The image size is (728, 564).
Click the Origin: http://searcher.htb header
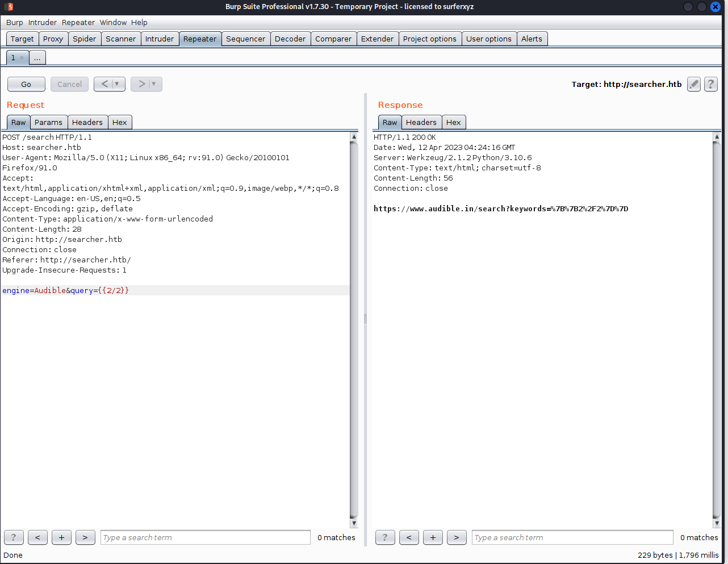(62, 239)
